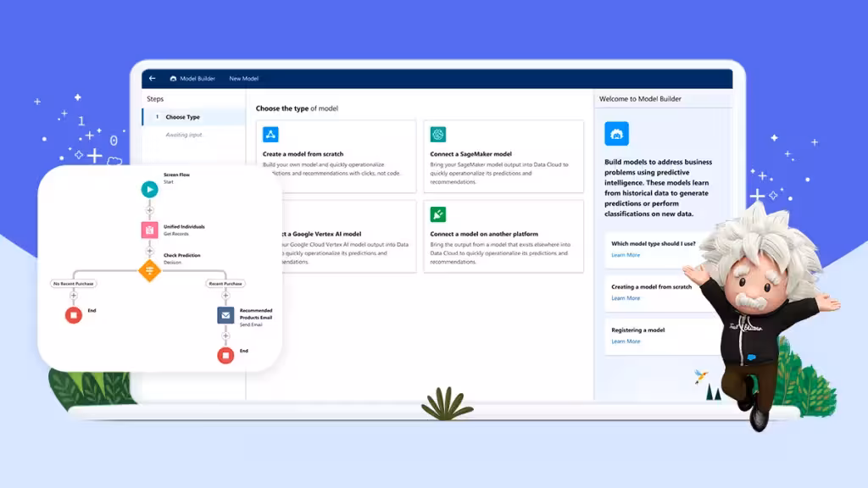Open the New Model tab

pyautogui.click(x=244, y=79)
